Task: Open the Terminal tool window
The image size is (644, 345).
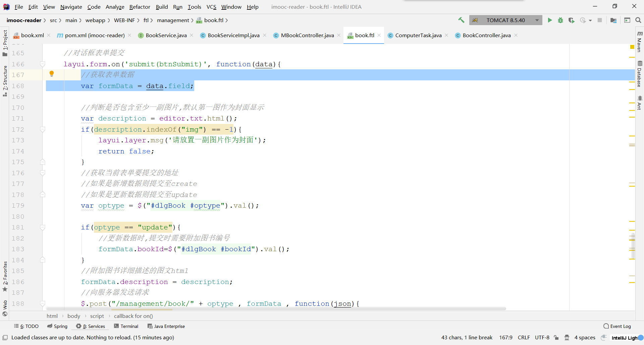Action: coord(126,326)
